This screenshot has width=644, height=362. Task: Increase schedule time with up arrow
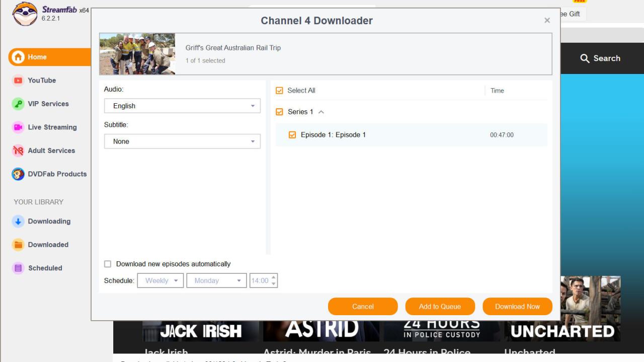[274, 277]
